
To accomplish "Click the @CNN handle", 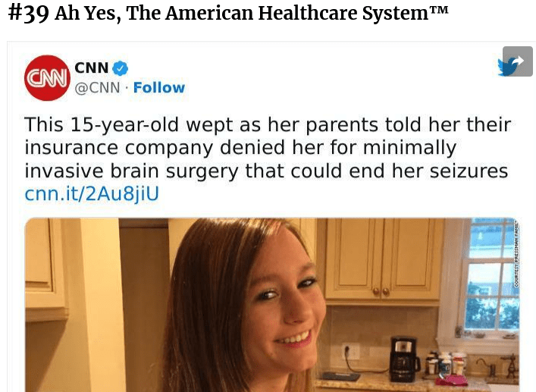I will point(98,88).
